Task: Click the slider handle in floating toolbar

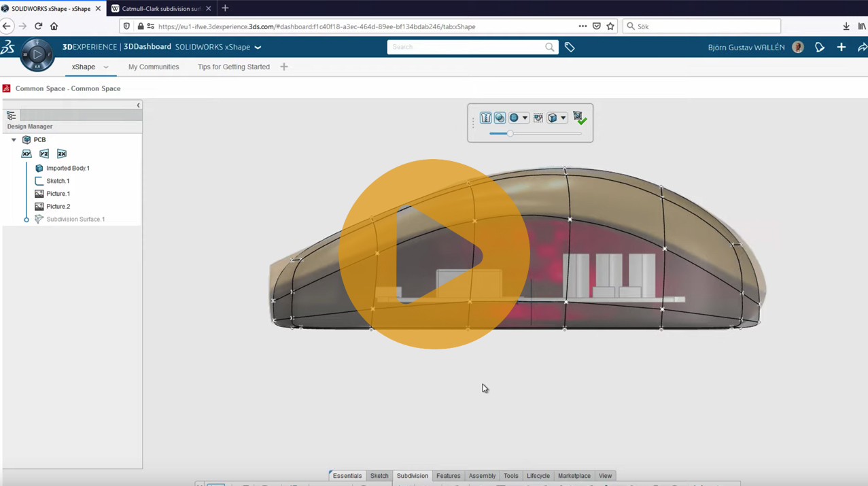Action: [x=510, y=134]
